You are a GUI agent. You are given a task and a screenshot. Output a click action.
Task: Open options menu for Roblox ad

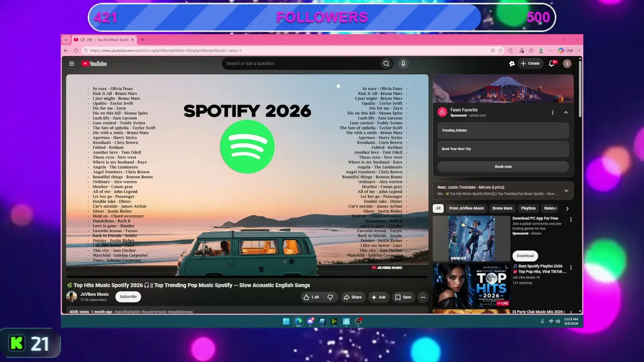point(571,220)
